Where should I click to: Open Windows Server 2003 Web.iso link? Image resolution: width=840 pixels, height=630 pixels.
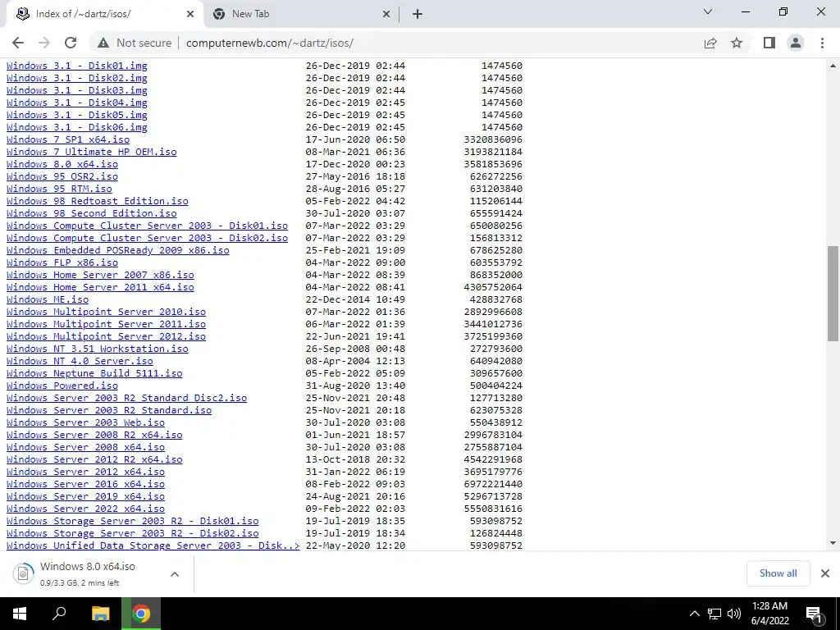click(x=85, y=423)
